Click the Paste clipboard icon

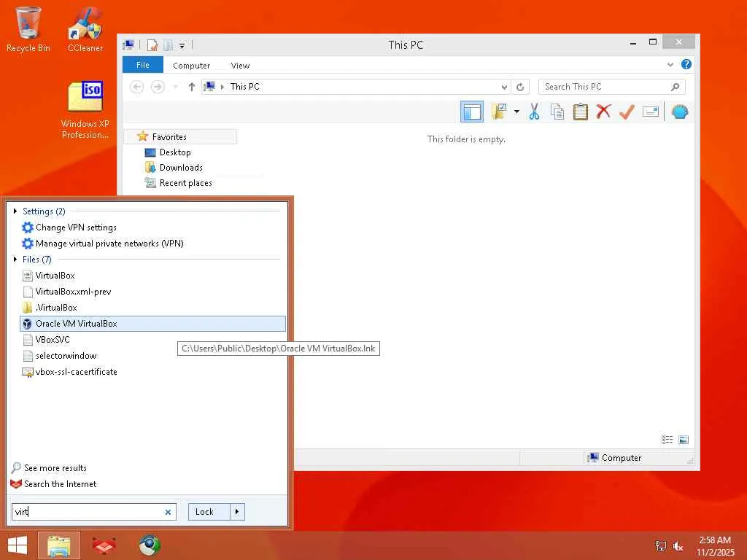click(x=580, y=112)
